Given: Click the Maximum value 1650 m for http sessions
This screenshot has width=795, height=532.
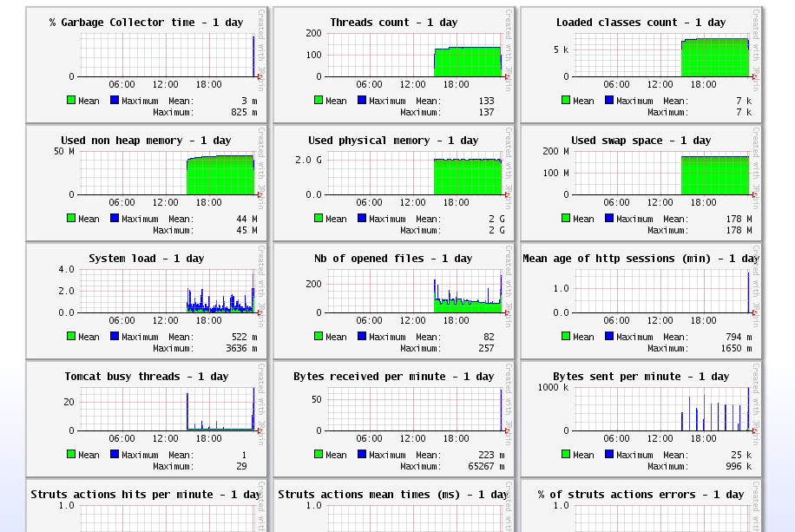Looking at the screenshot, I should (x=737, y=348).
